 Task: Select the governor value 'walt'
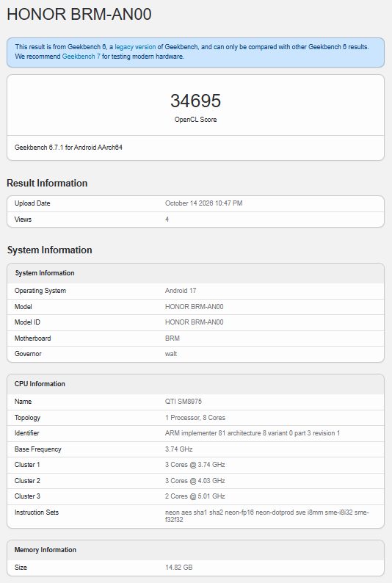(171, 354)
